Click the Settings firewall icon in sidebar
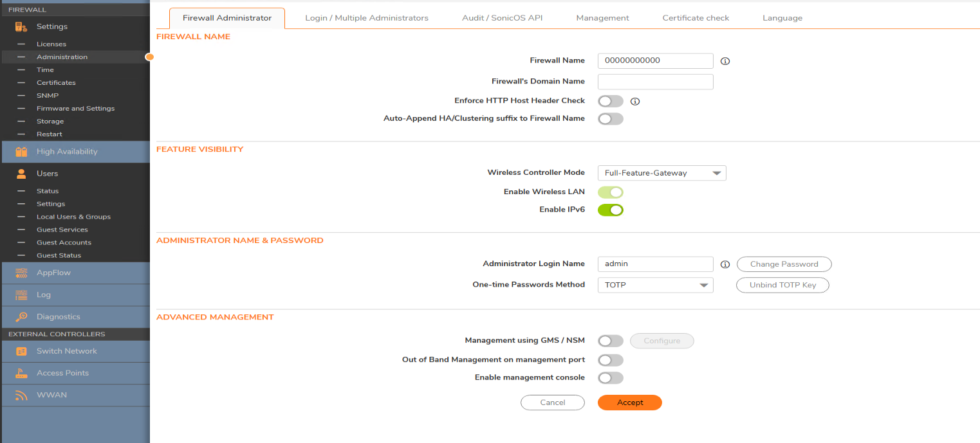Screen dimensions: 980x443 coord(21,27)
